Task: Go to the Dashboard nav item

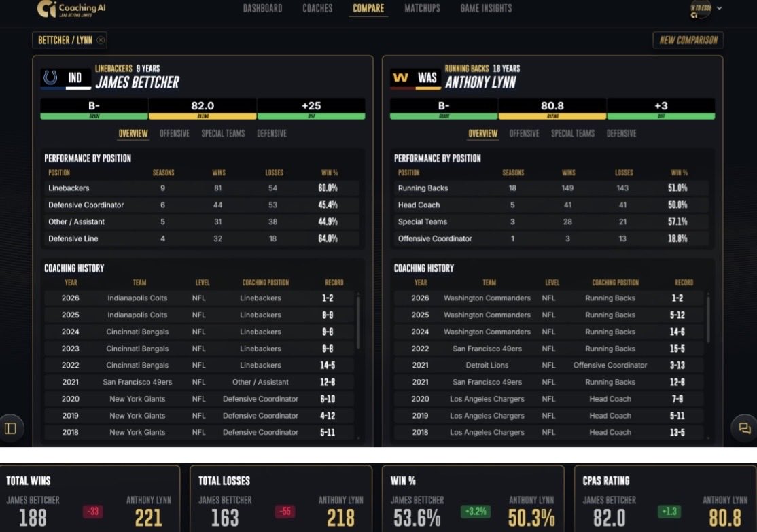Action: click(262, 8)
